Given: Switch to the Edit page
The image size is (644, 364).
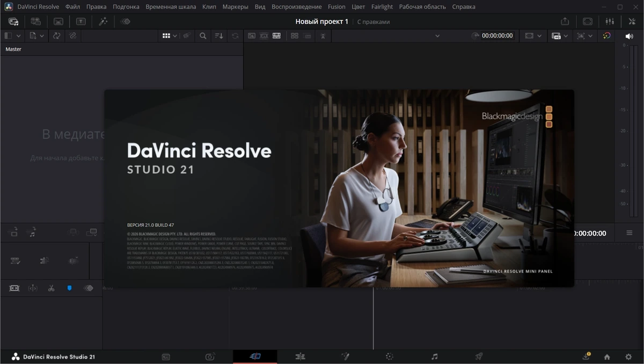Looking at the screenshot, I should coord(300,356).
